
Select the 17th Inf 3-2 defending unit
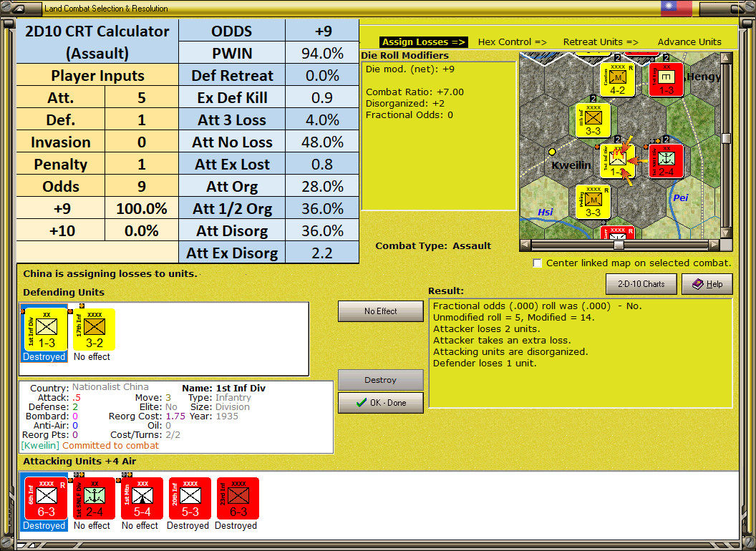tap(94, 329)
